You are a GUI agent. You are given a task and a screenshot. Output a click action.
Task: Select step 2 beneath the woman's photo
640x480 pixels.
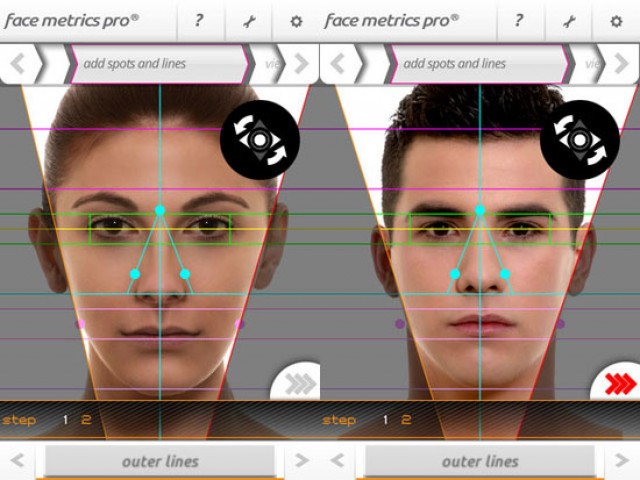click(x=86, y=420)
